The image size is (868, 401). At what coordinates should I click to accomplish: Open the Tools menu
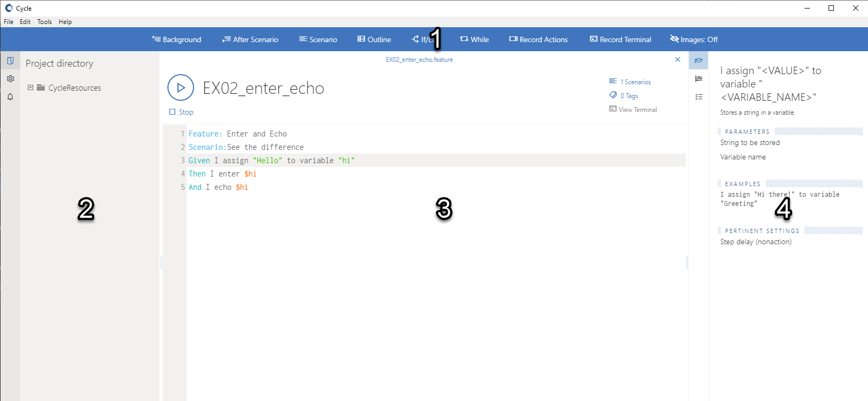[x=44, y=22]
